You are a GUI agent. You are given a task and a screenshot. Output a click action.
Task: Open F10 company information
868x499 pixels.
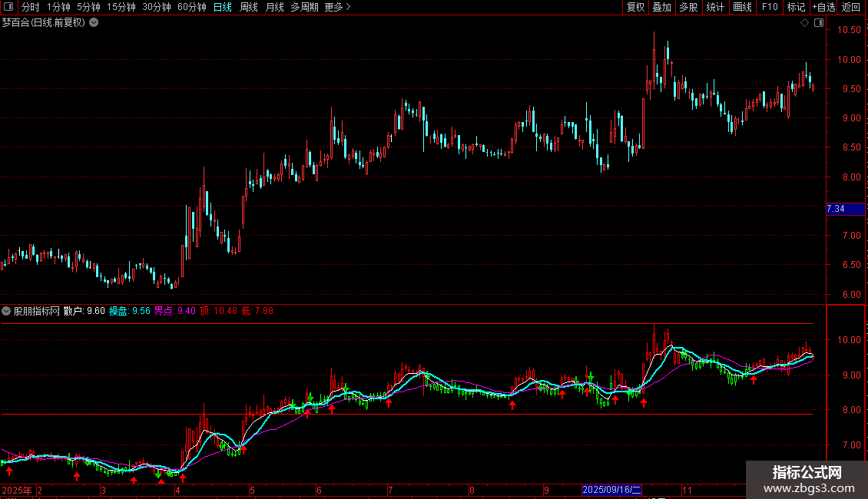[770, 7]
